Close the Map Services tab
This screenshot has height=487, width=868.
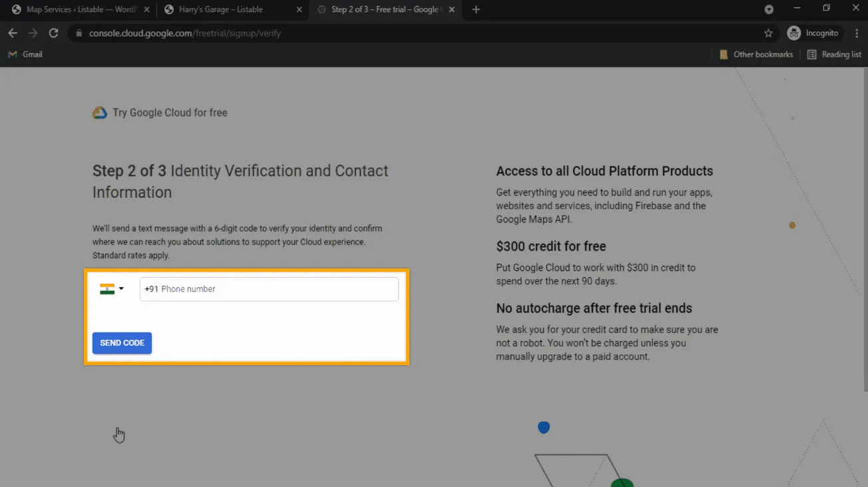[x=146, y=10]
